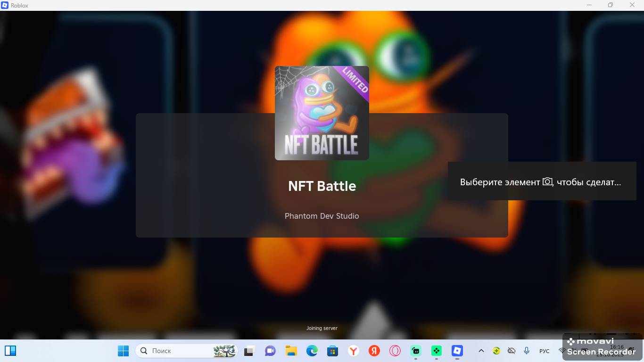The width and height of the screenshot is (644, 362).
Task: Click the Phantom Dev Studio creator name
Action: [322, 216]
